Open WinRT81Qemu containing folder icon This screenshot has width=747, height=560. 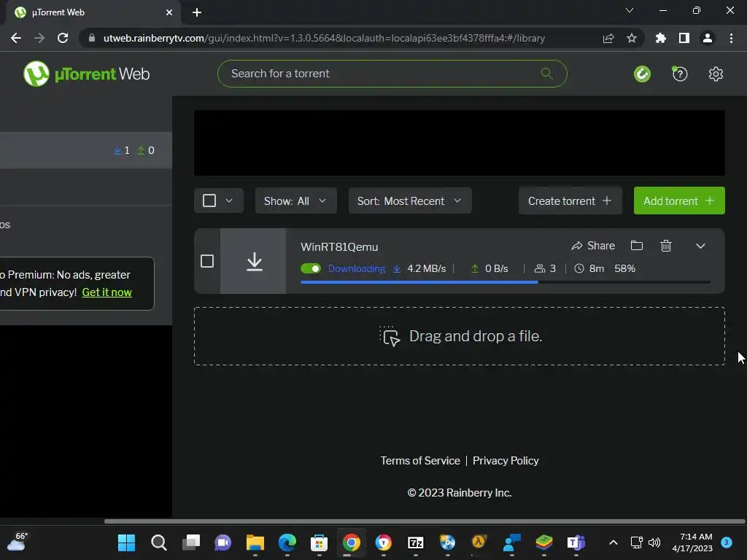[x=636, y=246]
